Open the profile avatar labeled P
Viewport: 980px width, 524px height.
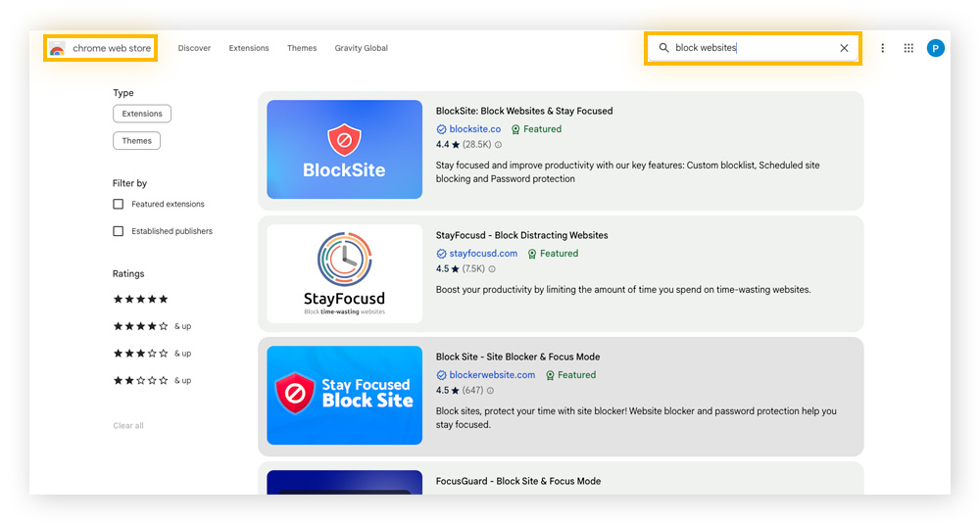click(936, 48)
